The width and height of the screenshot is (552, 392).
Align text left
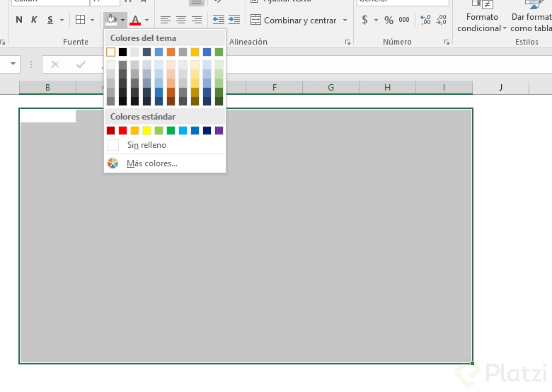(166, 20)
